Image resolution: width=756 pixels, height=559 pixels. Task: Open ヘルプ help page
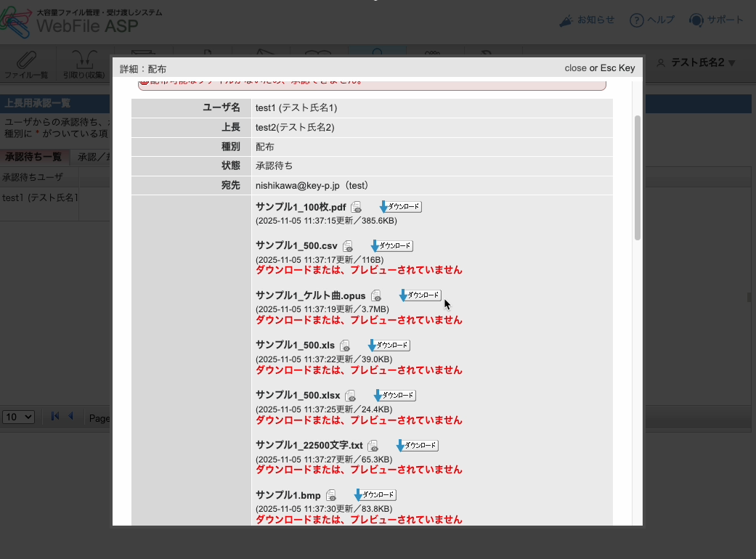(651, 20)
